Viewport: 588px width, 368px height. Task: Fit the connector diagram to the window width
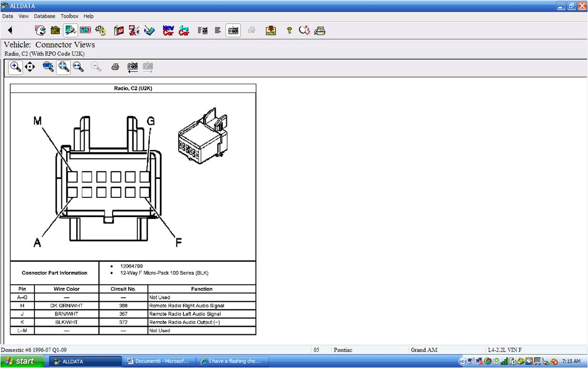[x=77, y=67]
